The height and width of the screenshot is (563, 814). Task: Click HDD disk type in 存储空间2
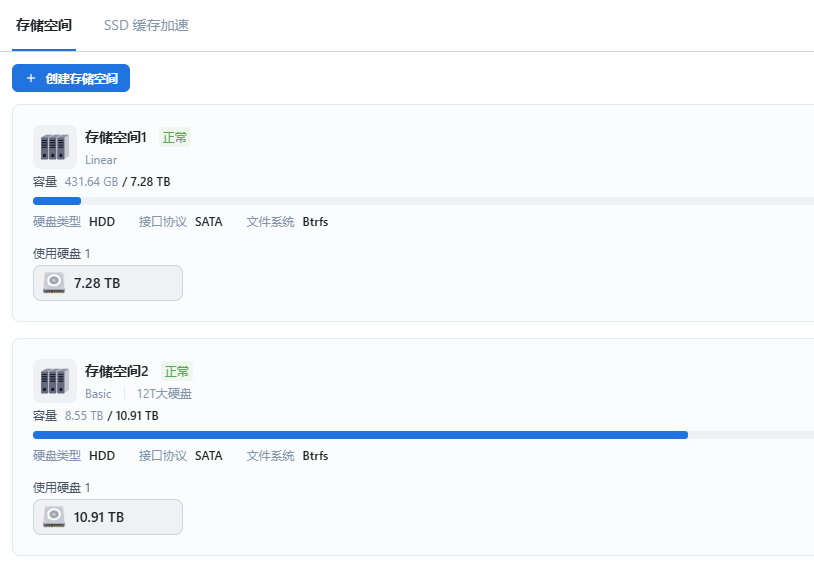click(x=102, y=456)
